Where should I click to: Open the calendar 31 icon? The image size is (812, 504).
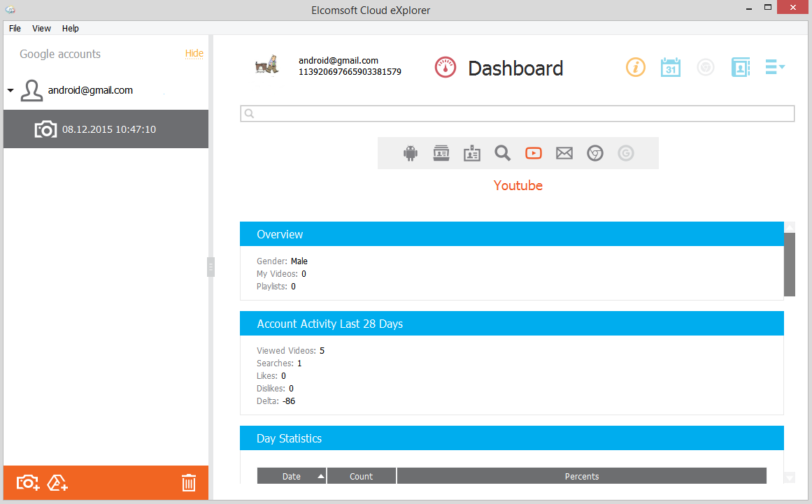tap(671, 67)
